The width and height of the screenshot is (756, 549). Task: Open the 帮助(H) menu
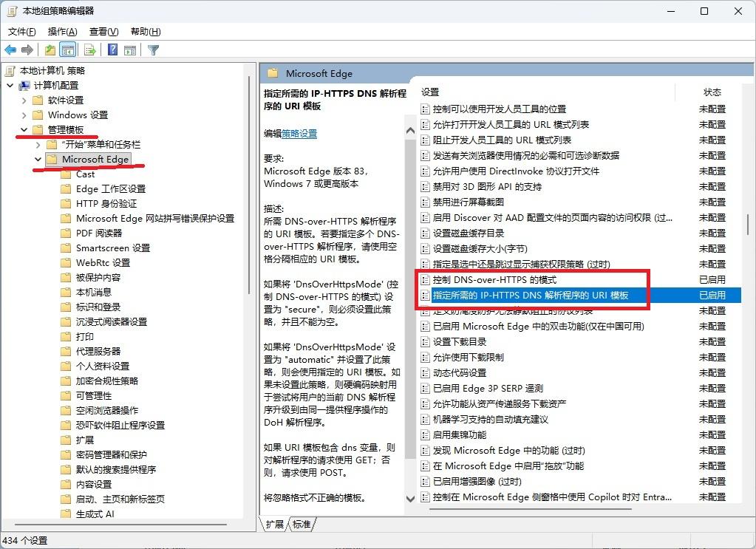(146, 32)
